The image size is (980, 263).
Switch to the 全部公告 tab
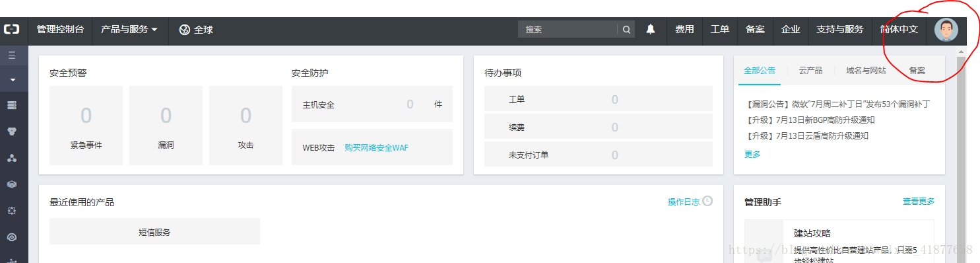760,70
